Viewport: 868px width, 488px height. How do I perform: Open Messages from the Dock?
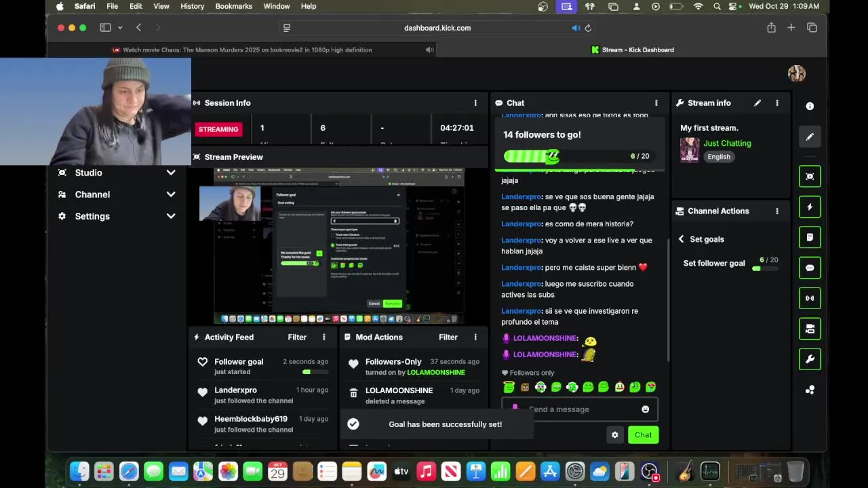pyautogui.click(x=153, y=471)
